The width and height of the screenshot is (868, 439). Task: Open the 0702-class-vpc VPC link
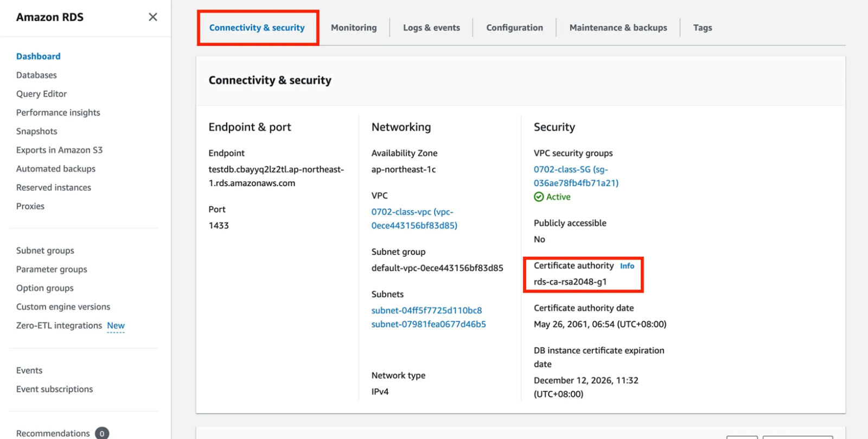point(414,219)
